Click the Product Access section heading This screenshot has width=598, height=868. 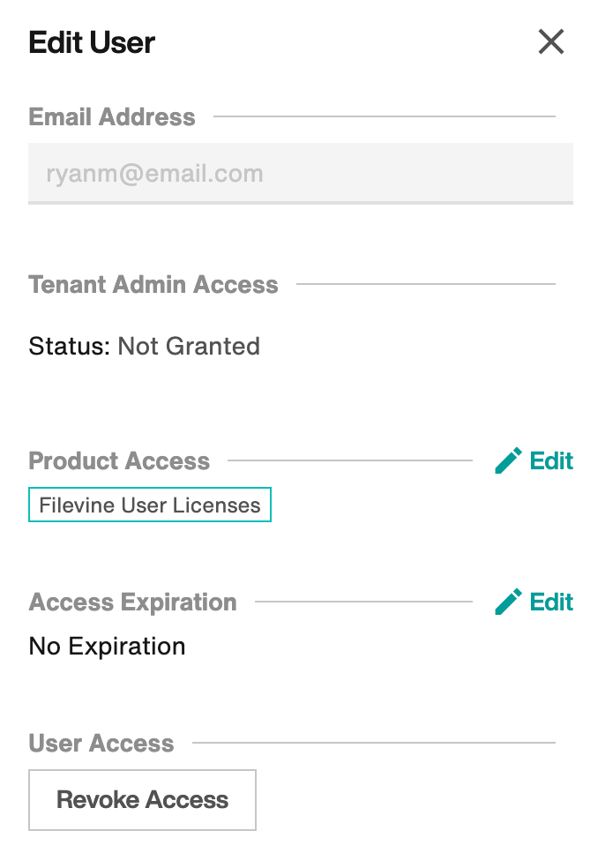(x=119, y=461)
